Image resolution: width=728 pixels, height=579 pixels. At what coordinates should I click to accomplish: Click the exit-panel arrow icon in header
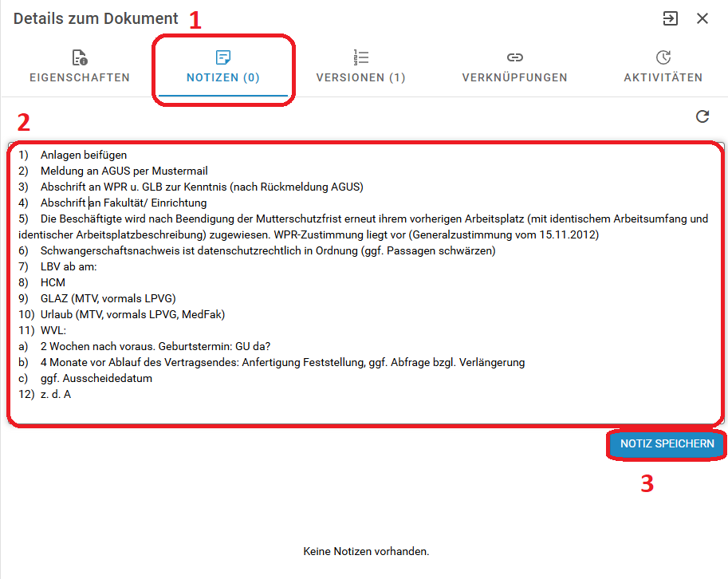(x=670, y=18)
